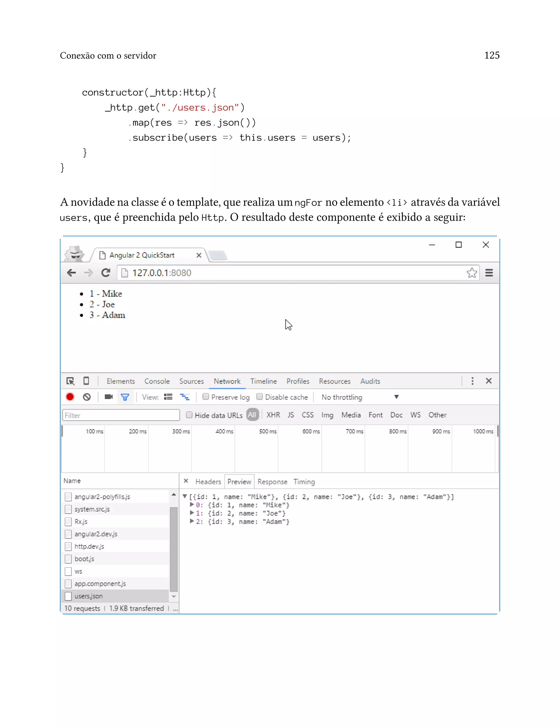
Task: Expand item 2 with name Adam
Action: tap(192, 521)
